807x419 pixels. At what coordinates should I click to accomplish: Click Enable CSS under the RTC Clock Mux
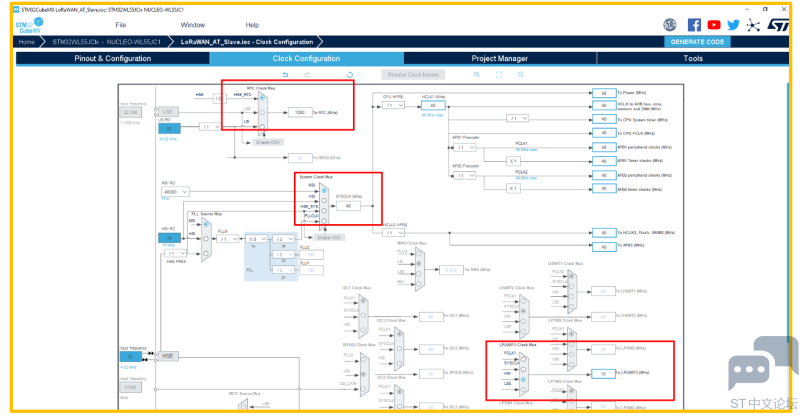pos(269,142)
